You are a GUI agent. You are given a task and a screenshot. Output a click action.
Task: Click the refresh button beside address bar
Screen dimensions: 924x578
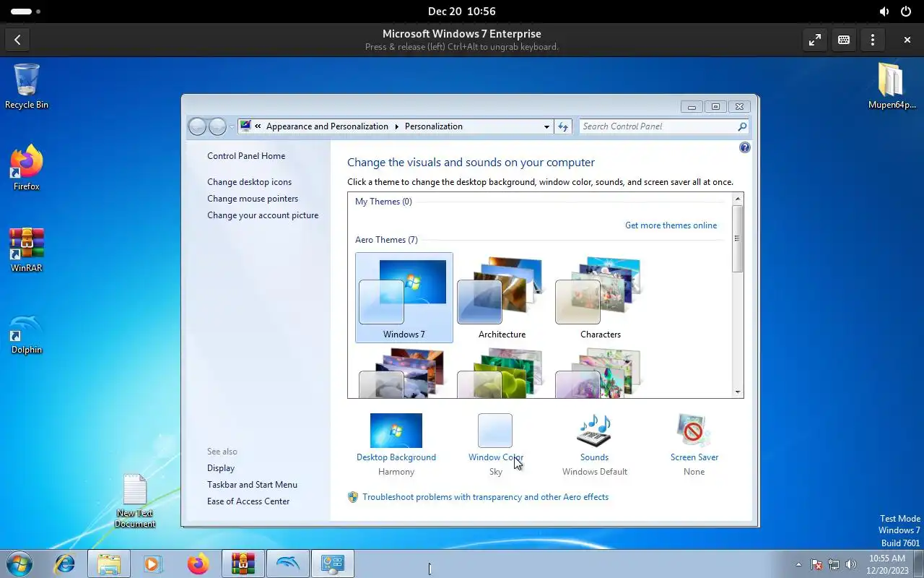pyautogui.click(x=563, y=126)
